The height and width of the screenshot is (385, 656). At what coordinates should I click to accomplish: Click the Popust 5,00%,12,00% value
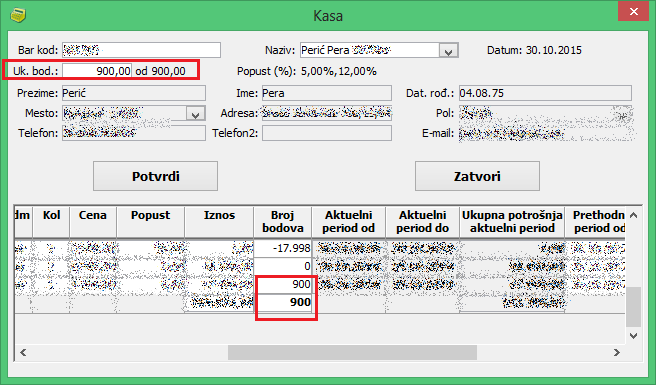(x=339, y=71)
